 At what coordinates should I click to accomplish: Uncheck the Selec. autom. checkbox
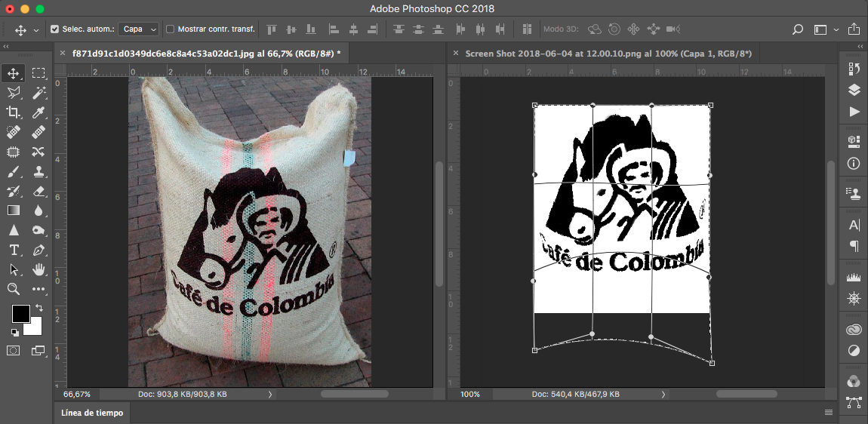pos(54,29)
